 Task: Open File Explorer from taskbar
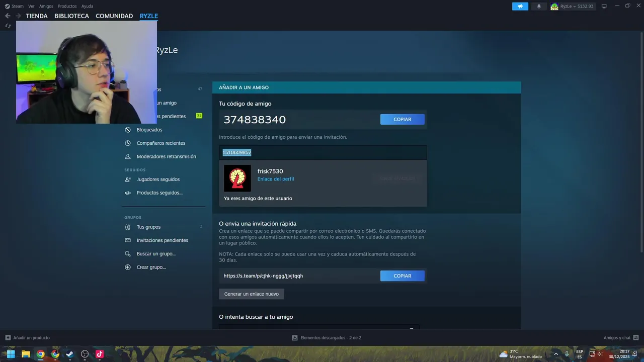click(x=26, y=354)
